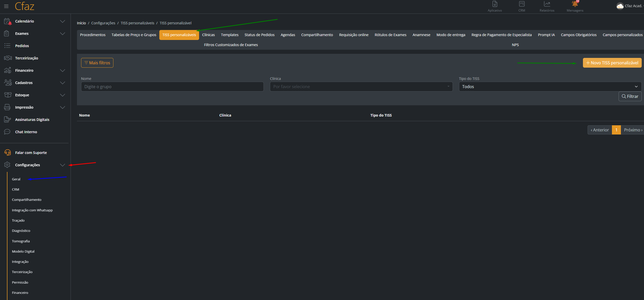Open the Requisição online tab
Screen dimensions: 644x300
tap(354, 35)
